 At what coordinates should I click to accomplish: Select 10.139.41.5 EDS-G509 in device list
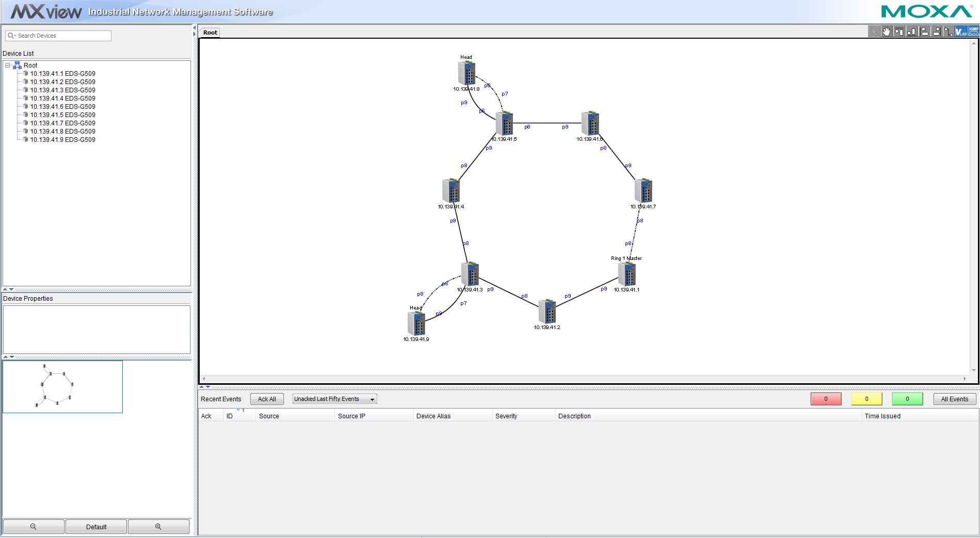(x=62, y=115)
